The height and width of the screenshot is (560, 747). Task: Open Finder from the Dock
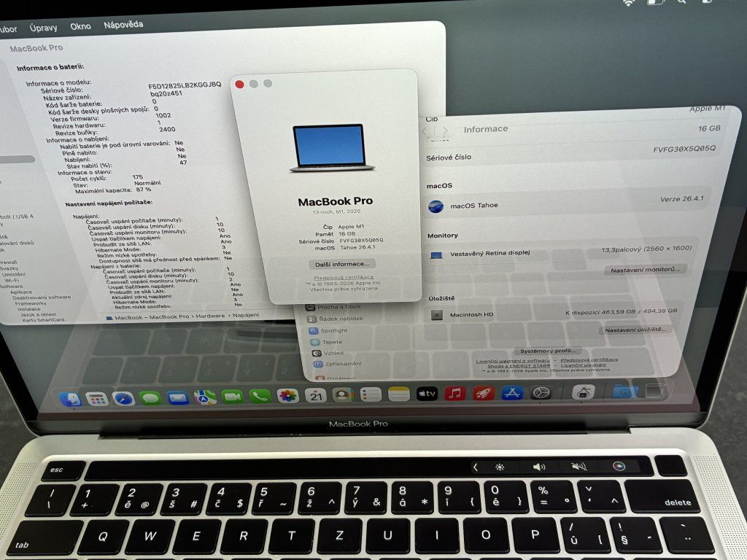(x=71, y=399)
